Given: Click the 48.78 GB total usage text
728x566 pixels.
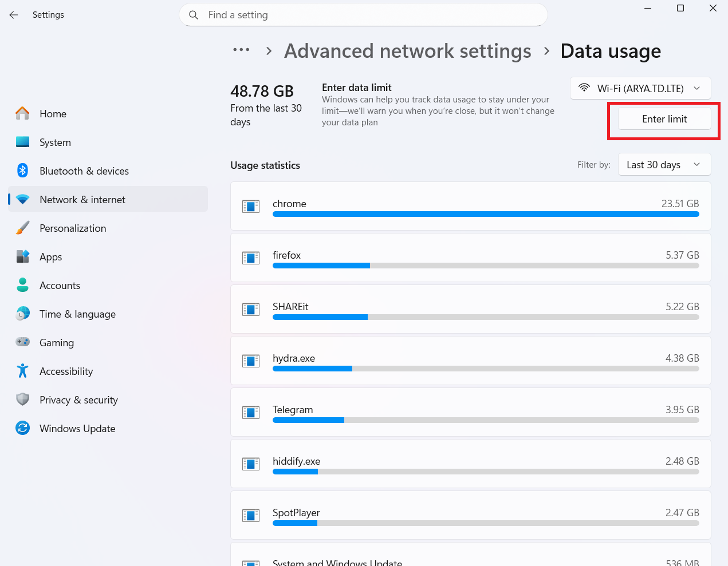Looking at the screenshot, I should [x=262, y=91].
